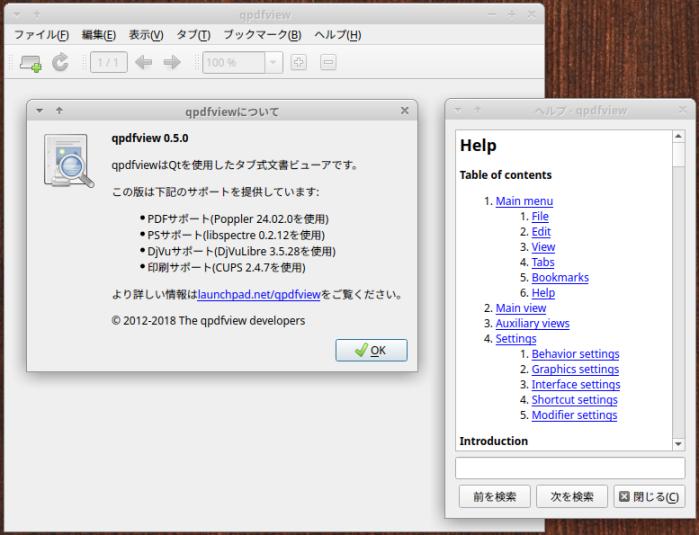Click the help scrollbar up arrow

point(678,136)
